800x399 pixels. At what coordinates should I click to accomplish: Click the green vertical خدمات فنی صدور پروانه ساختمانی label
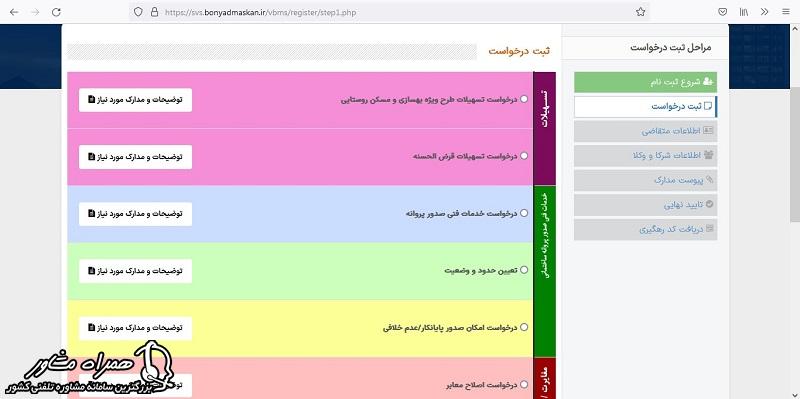tap(544, 271)
